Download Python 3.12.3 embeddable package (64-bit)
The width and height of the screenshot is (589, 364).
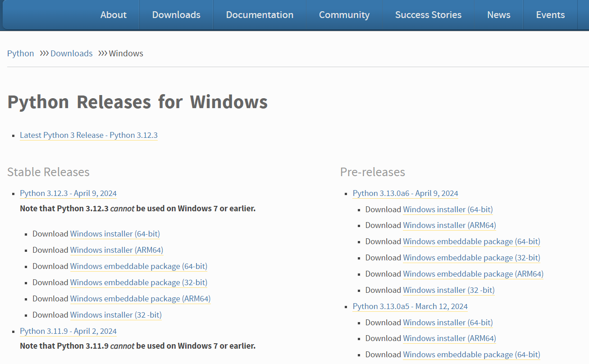[139, 266]
